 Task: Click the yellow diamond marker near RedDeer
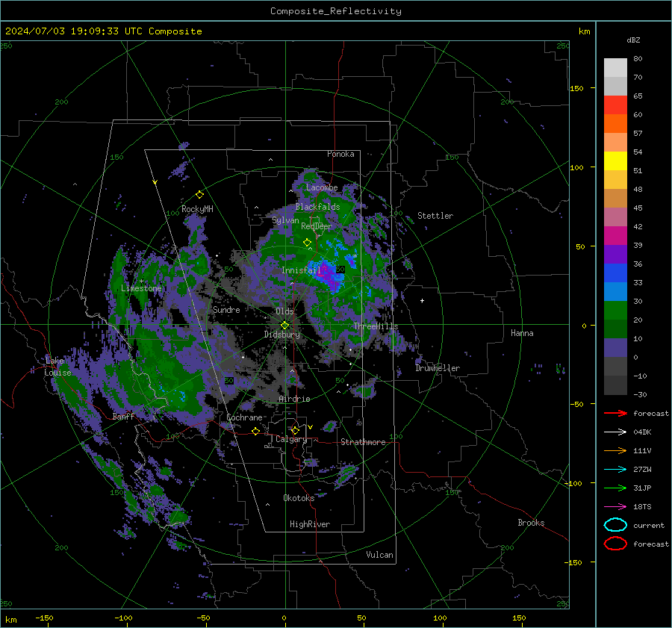point(307,243)
